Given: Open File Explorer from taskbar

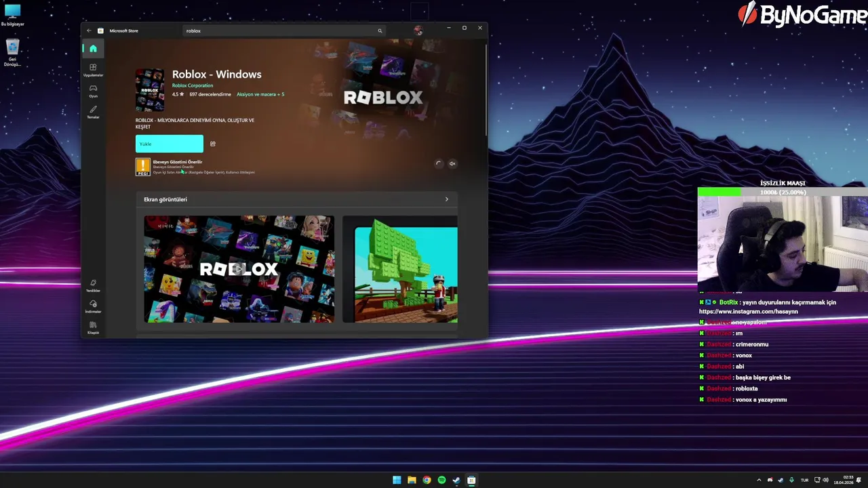Looking at the screenshot, I should (412, 480).
